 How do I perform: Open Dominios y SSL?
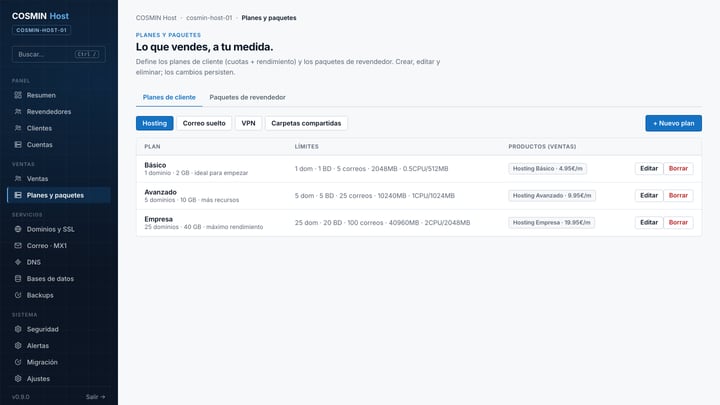[x=59, y=229]
